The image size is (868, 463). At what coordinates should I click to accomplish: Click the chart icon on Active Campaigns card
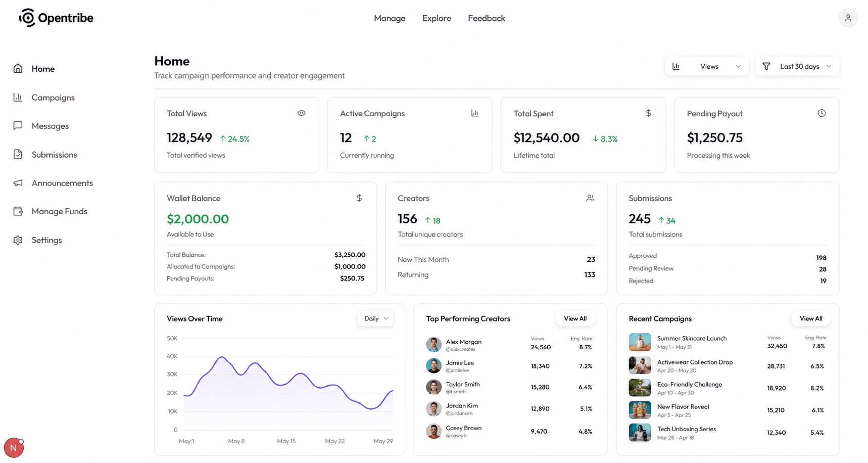[475, 113]
